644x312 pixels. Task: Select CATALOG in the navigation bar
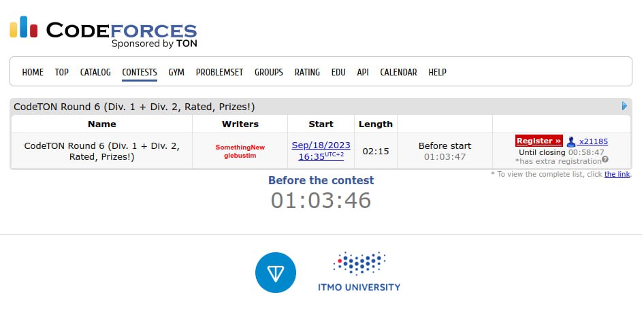95,72
